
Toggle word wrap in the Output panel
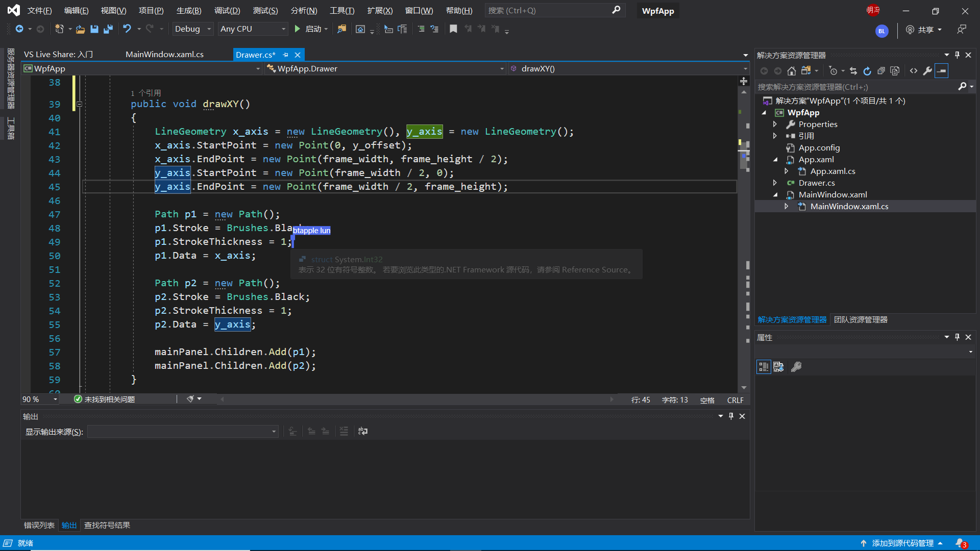click(363, 432)
